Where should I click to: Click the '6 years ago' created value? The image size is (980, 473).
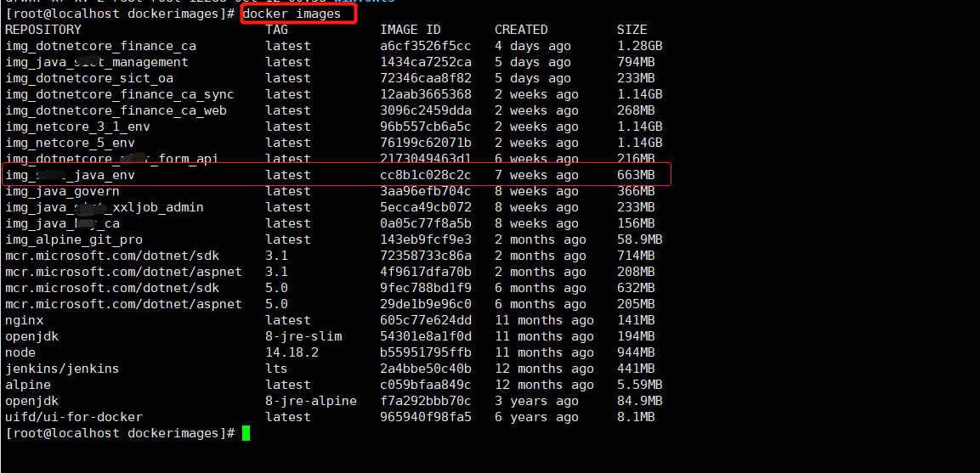coord(537,417)
